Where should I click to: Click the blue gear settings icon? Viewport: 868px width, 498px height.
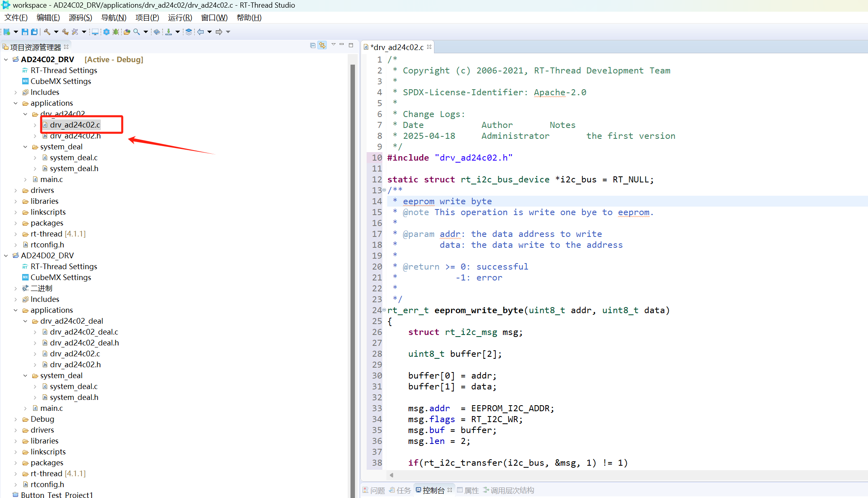106,32
